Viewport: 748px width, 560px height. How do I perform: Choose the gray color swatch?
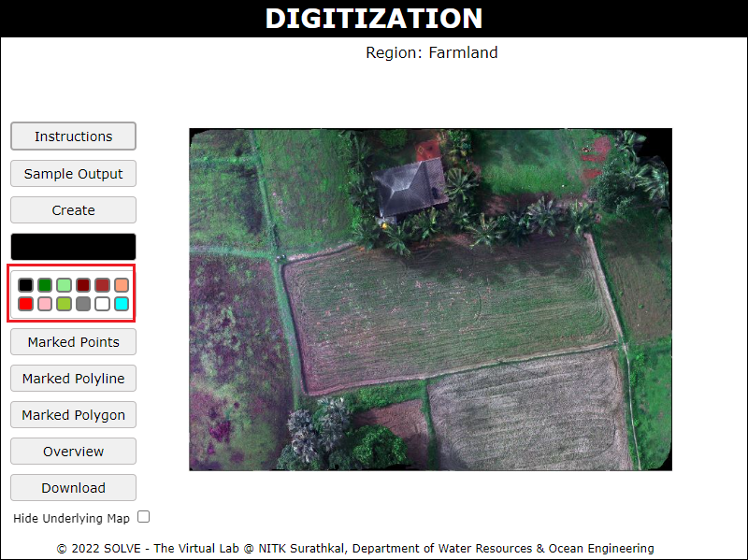point(83,304)
